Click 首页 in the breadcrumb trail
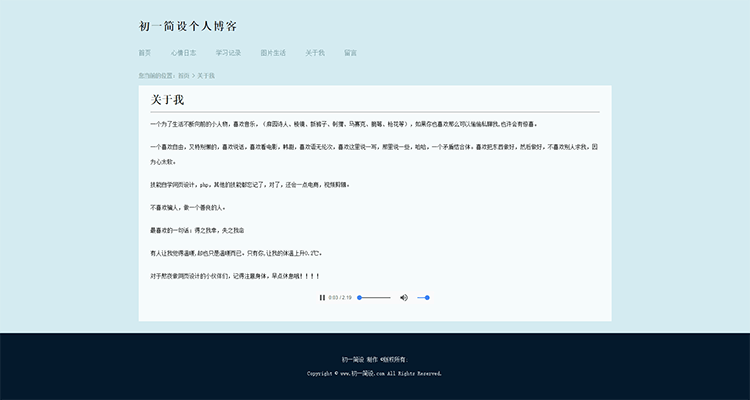Screen dimensions: 750x400 184,75
